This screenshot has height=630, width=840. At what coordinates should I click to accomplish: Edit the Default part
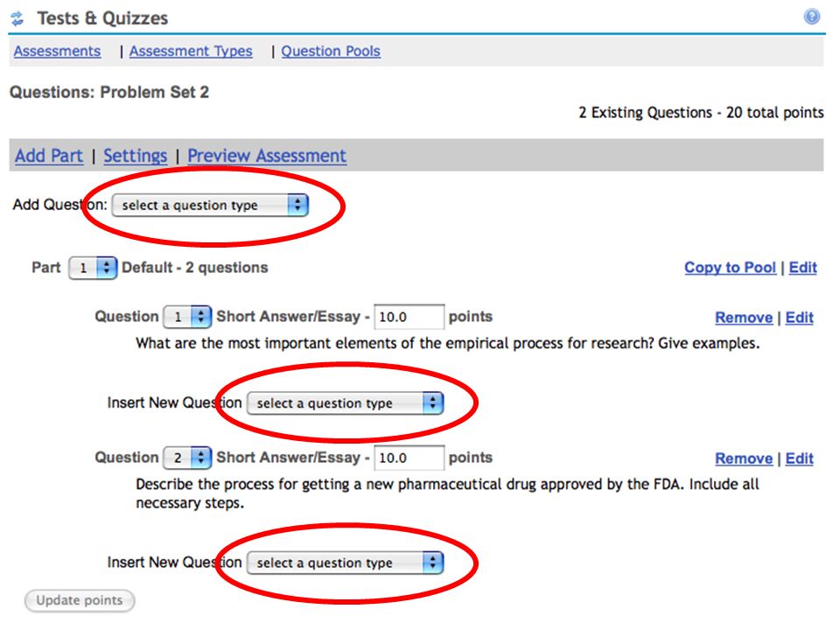pyautogui.click(x=802, y=268)
